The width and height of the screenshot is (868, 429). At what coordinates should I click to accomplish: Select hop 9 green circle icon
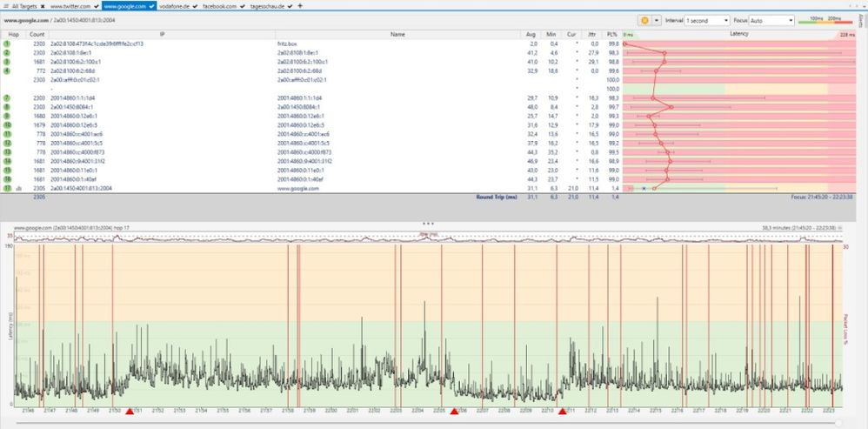pyautogui.click(x=7, y=117)
